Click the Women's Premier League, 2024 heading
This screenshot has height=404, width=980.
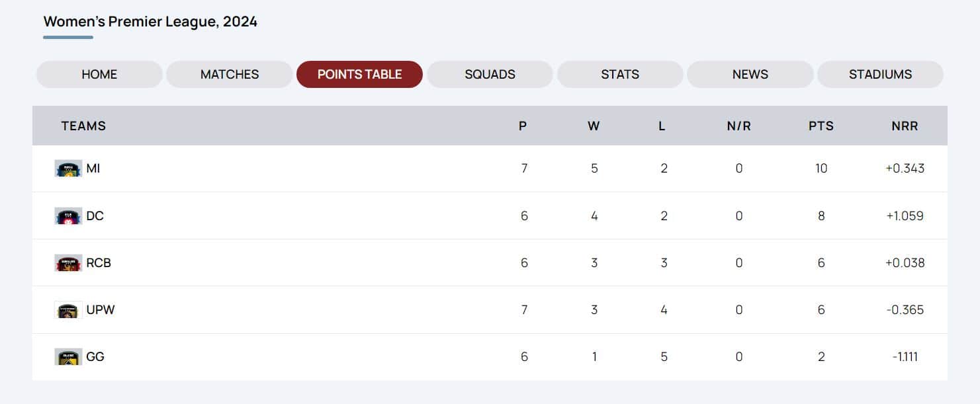(150, 22)
